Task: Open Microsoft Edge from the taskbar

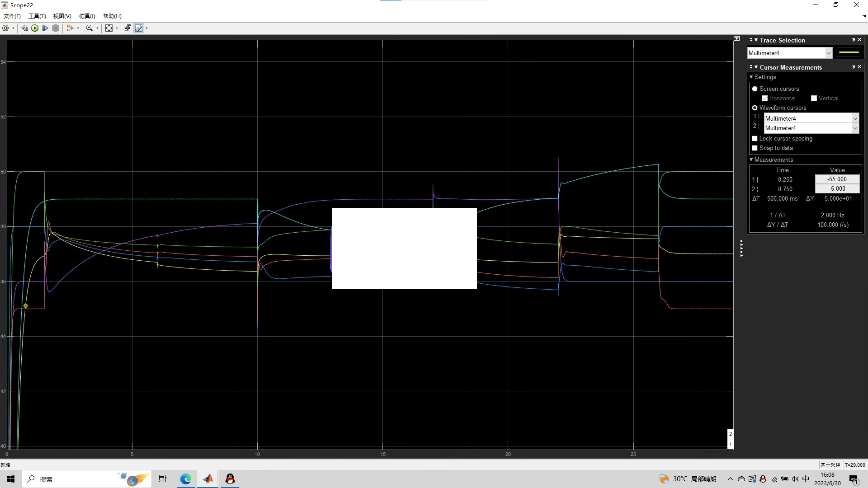Action: click(185, 479)
